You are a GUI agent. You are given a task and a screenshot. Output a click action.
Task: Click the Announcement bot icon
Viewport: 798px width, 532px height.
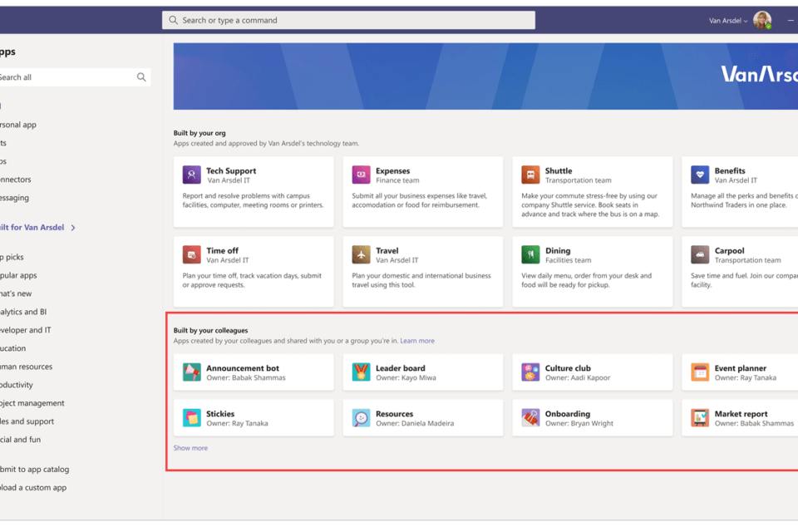192,372
